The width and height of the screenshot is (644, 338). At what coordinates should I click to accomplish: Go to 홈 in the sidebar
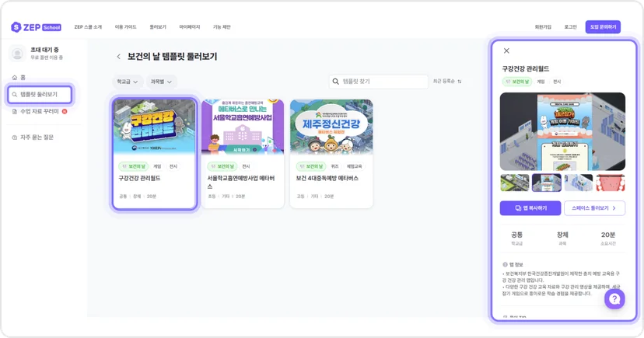click(x=19, y=78)
